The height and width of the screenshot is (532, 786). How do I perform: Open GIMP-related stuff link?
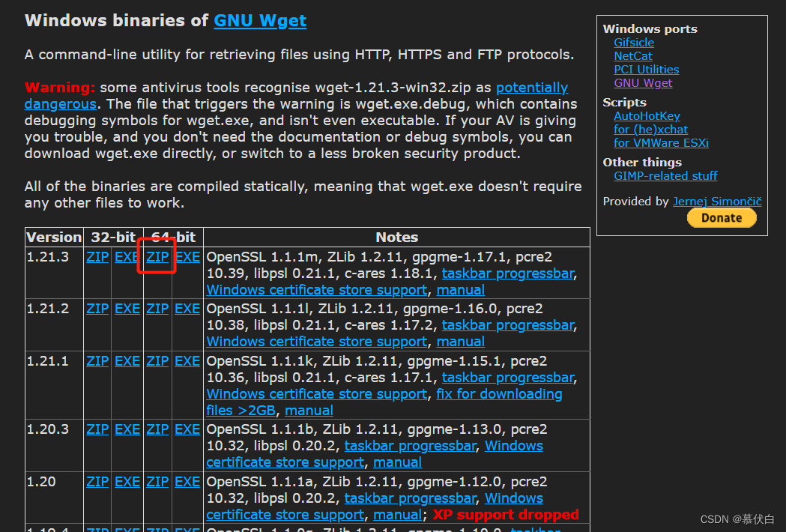point(665,176)
